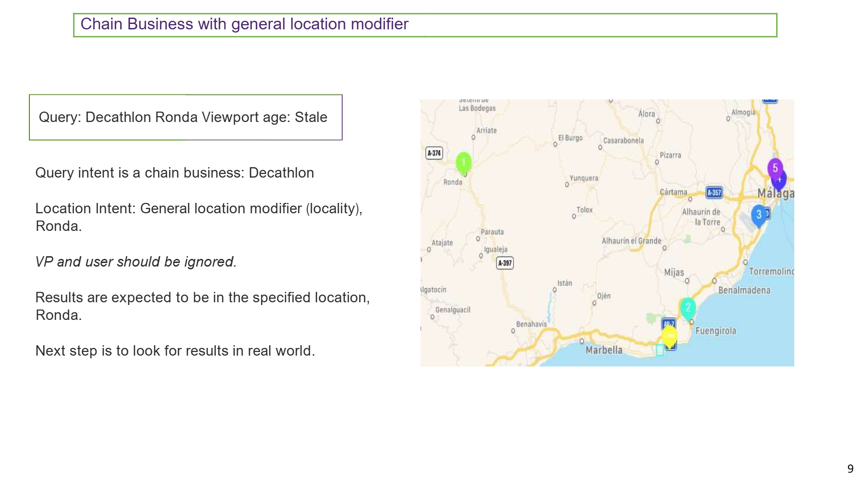Click 'Results are expected to be in the specified location' text

click(x=203, y=306)
